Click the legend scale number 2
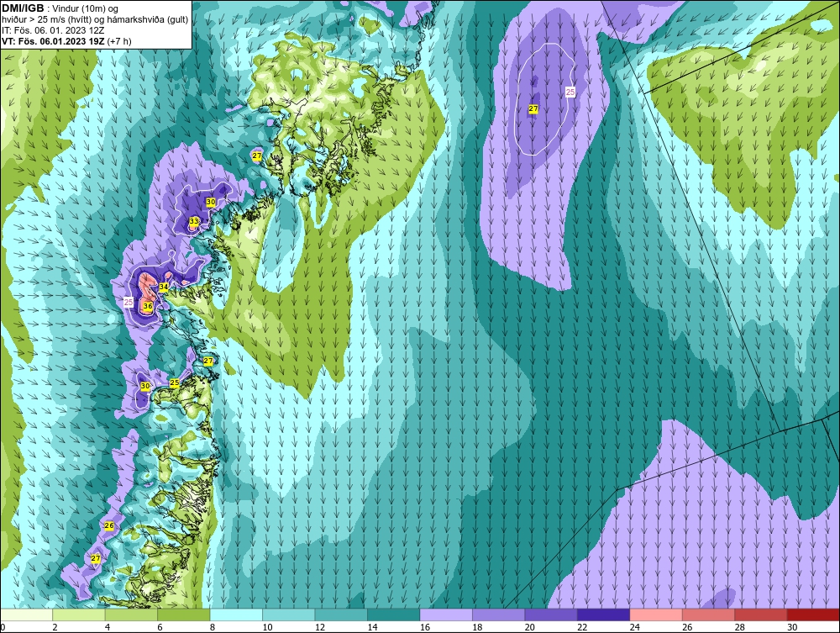Screen dimensions: 840x633 [x=55, y=627]
